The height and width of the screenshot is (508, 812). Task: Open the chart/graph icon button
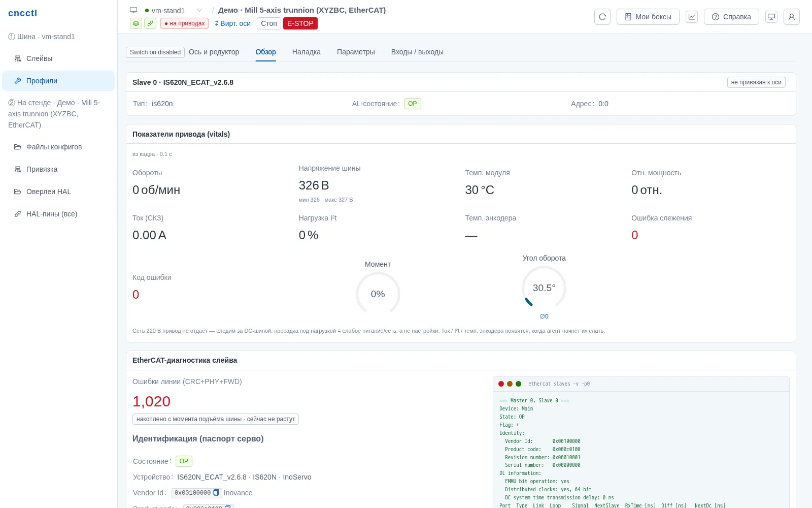tap(692, 17)
